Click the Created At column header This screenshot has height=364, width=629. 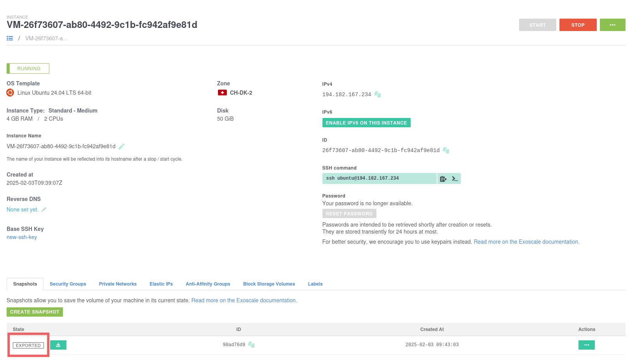(x=432, y=329)
